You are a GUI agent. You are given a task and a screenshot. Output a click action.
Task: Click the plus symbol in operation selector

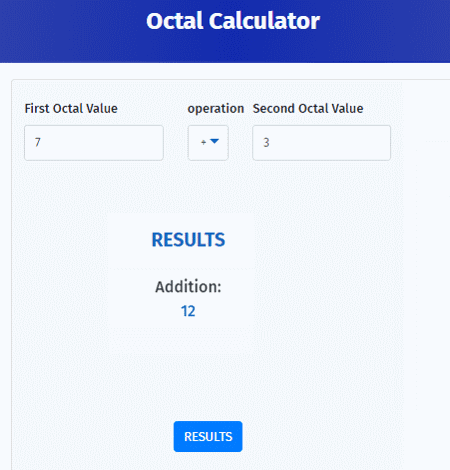[203, 142]
